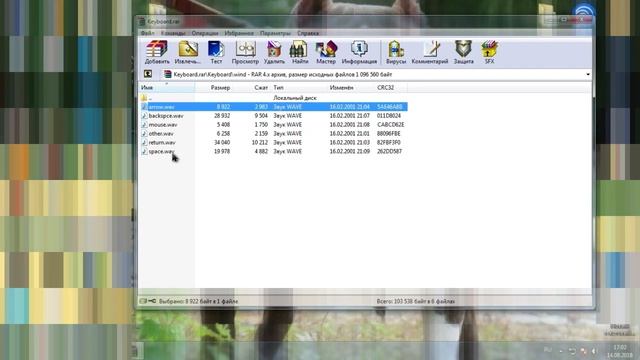Select the mouse.wav file name
This screenshot has width=640, height=360.
(163, 125)
